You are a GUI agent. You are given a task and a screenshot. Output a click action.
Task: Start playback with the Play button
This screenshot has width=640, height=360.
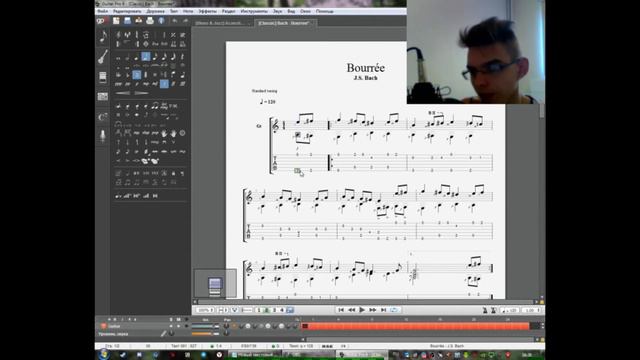click(362, 310)
